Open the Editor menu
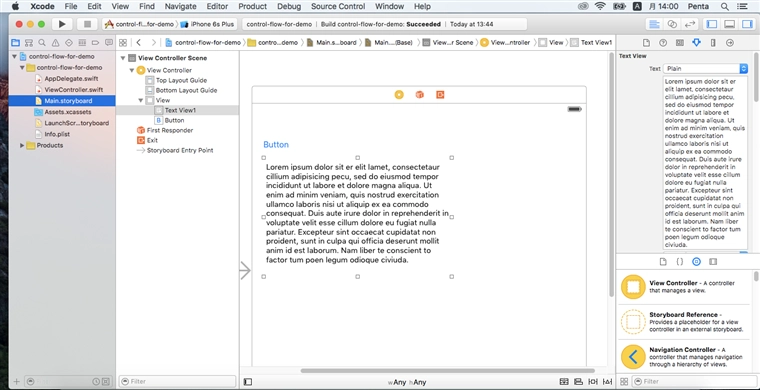760x390 pixels. point(217,6)
